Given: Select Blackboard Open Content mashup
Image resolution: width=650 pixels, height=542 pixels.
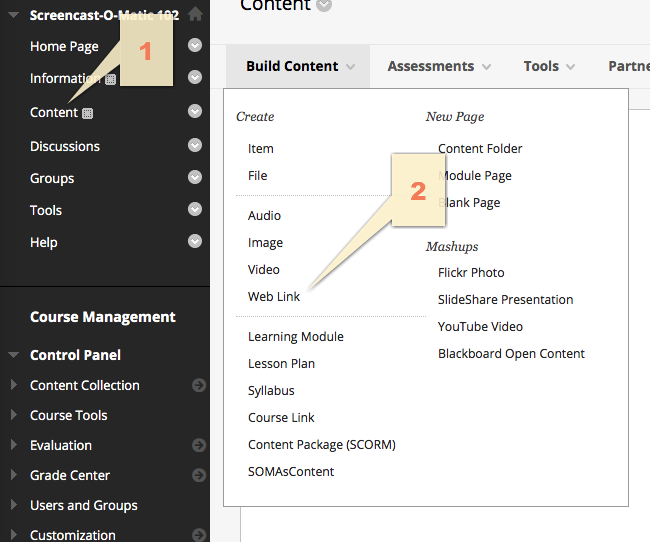Looking at the screenshot, I should tap(511, 353).
